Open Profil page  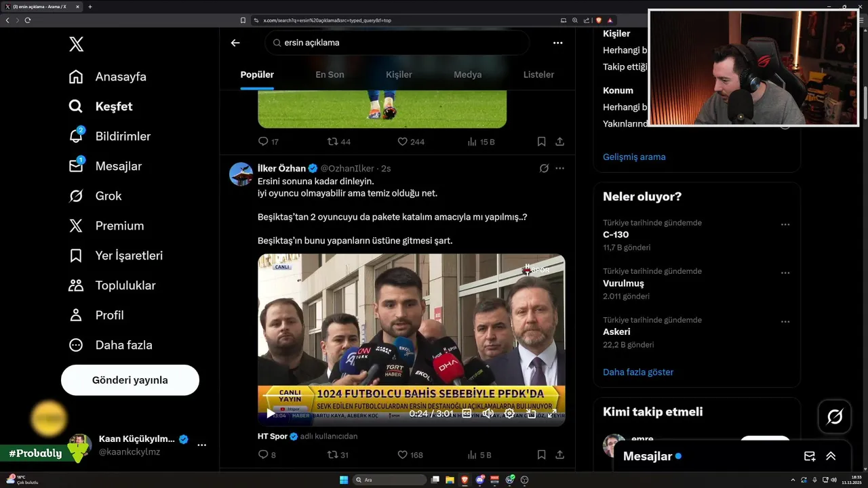96,315
